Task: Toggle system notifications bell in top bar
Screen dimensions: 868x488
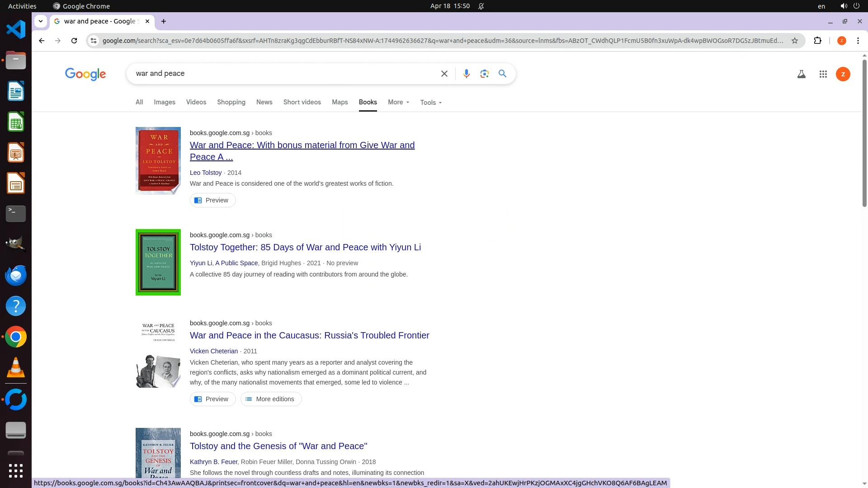Action: [481, 6]
